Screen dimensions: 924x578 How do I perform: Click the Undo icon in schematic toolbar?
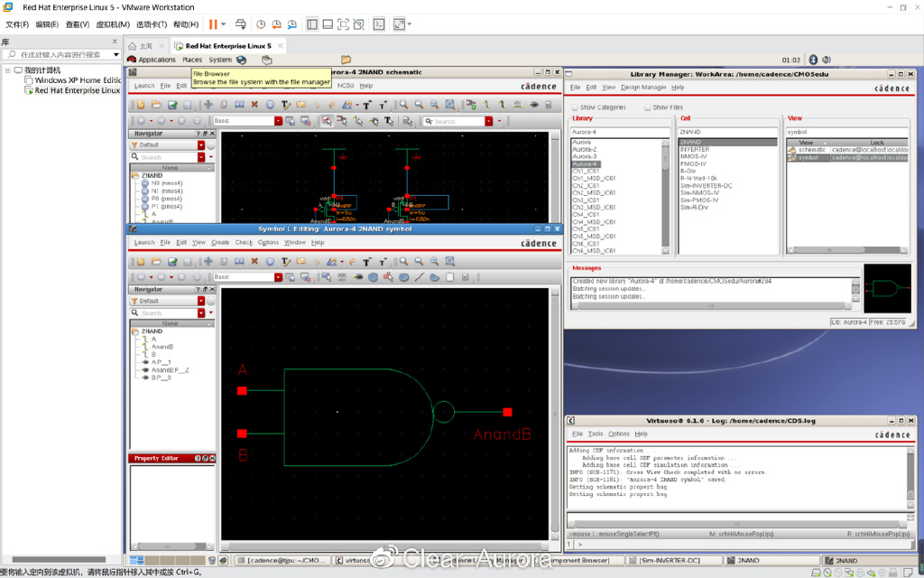(x=317, y=106)
